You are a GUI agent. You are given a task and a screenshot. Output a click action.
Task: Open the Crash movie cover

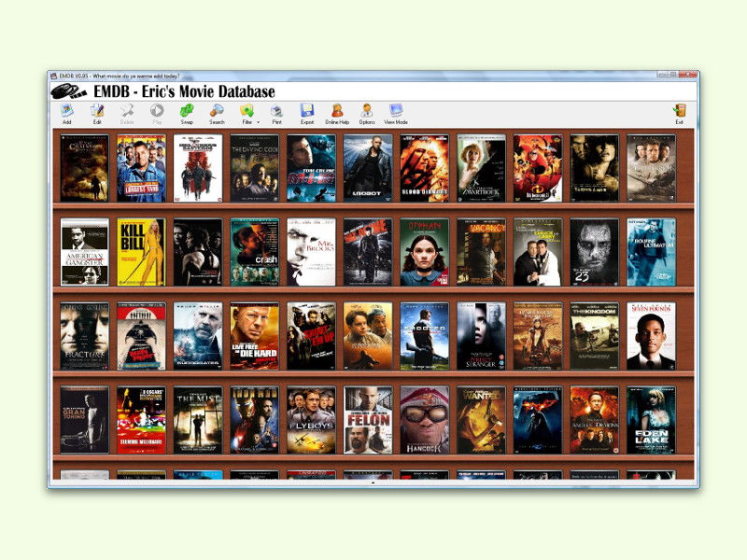point(254,252)
